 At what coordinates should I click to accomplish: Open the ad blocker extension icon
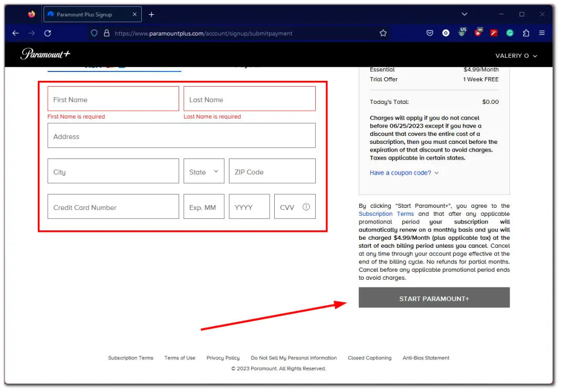click(x=478, y=33)
